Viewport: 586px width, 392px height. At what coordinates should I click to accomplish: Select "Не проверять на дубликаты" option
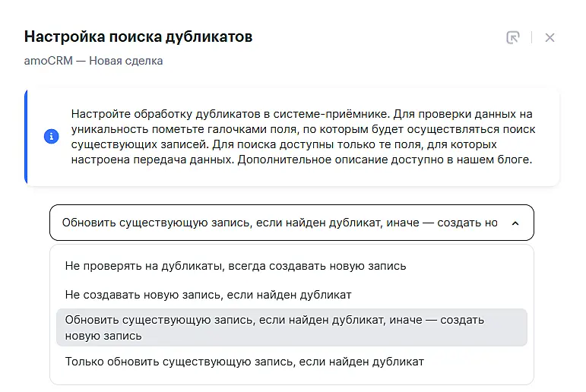(235, 266)
